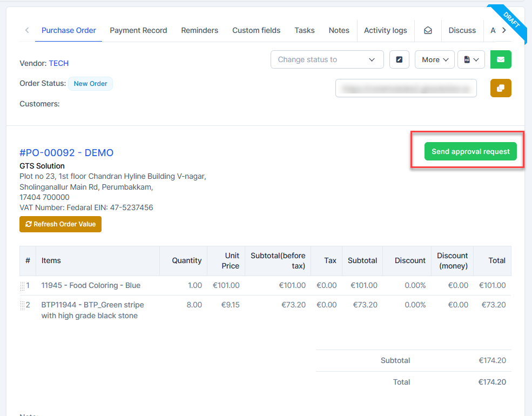
Task: Expand the More dropdown menu
Action: click(434, 59)
